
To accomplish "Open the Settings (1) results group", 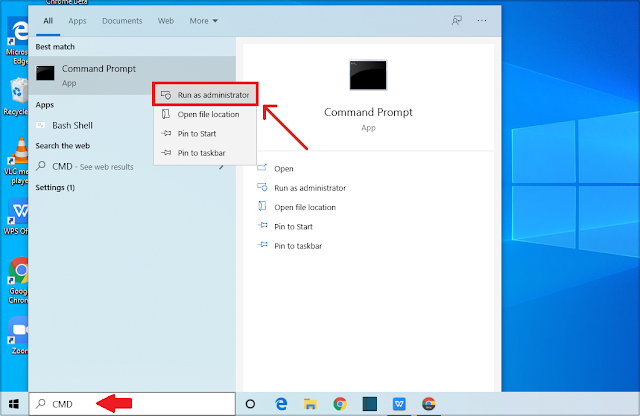I will coord(55,187).
